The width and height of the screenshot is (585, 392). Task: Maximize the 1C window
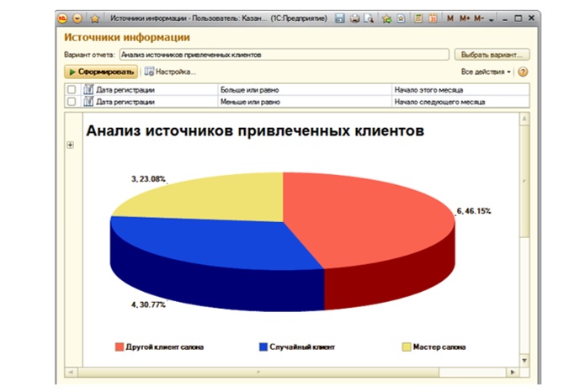click(x=518, y=19)
